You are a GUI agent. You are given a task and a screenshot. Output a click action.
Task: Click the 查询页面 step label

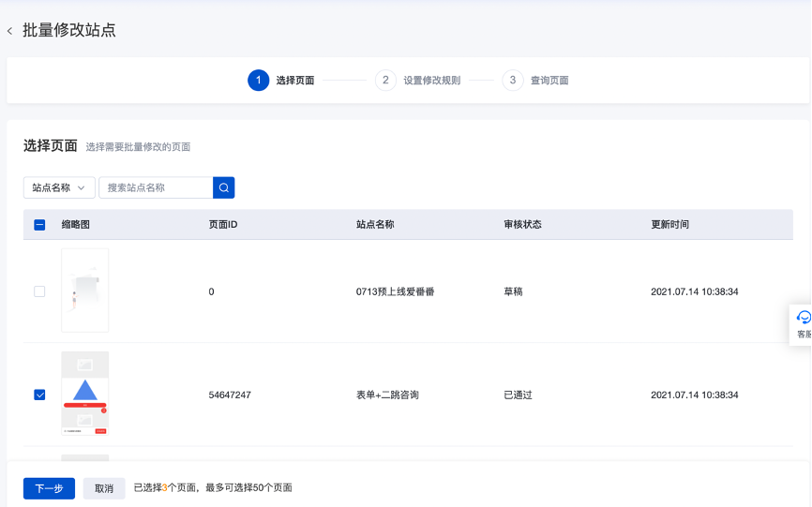[549, 81]
